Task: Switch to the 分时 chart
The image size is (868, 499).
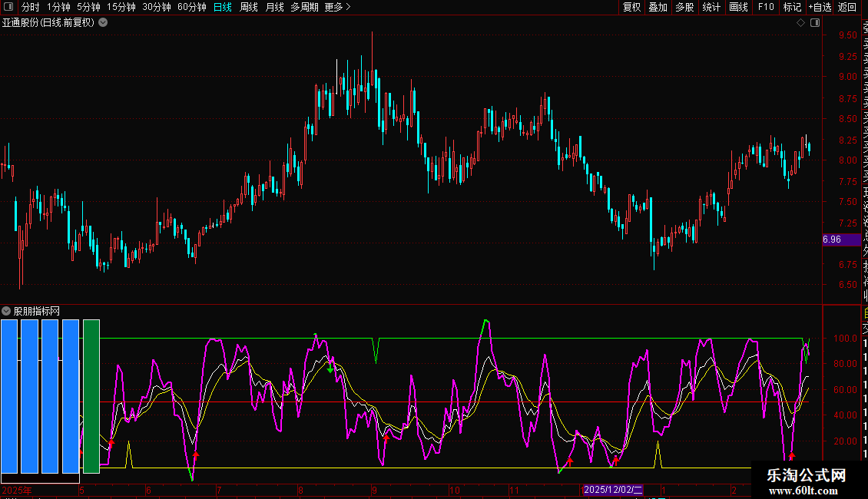Action: pyautogui.click(x=31, y=7)
